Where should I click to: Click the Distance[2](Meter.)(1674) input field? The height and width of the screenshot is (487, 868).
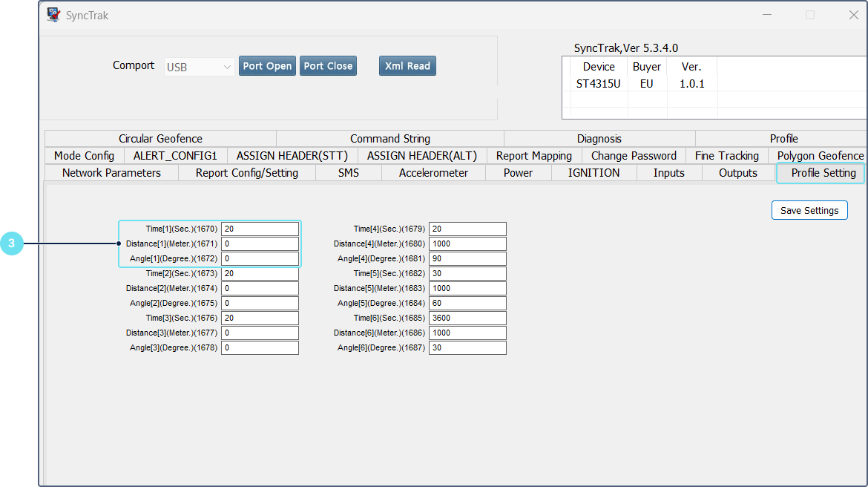[260, 289]
